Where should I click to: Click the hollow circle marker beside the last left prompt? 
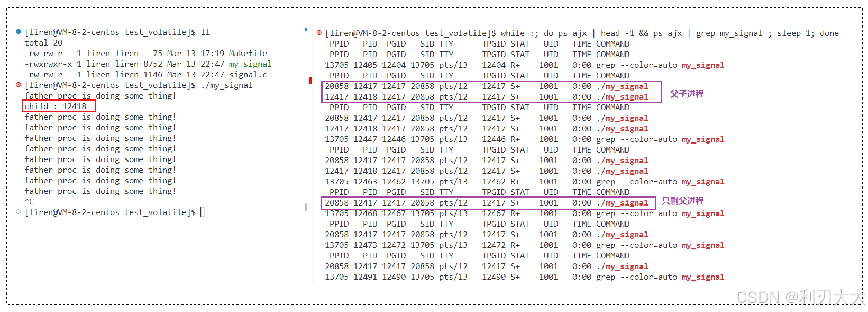(19, 212)
